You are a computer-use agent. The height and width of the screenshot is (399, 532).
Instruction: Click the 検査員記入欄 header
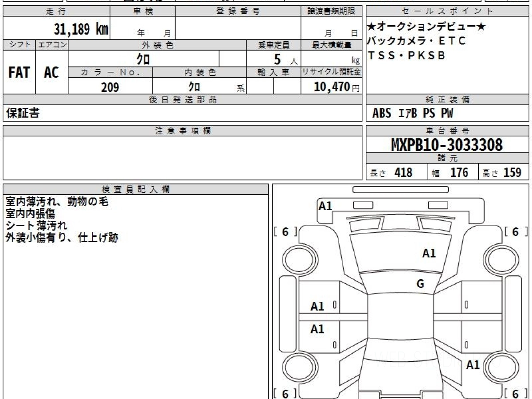136,189
